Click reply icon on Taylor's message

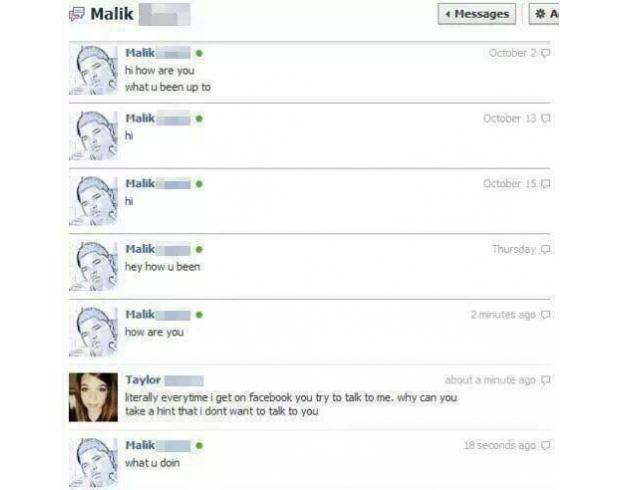point(546,380)
